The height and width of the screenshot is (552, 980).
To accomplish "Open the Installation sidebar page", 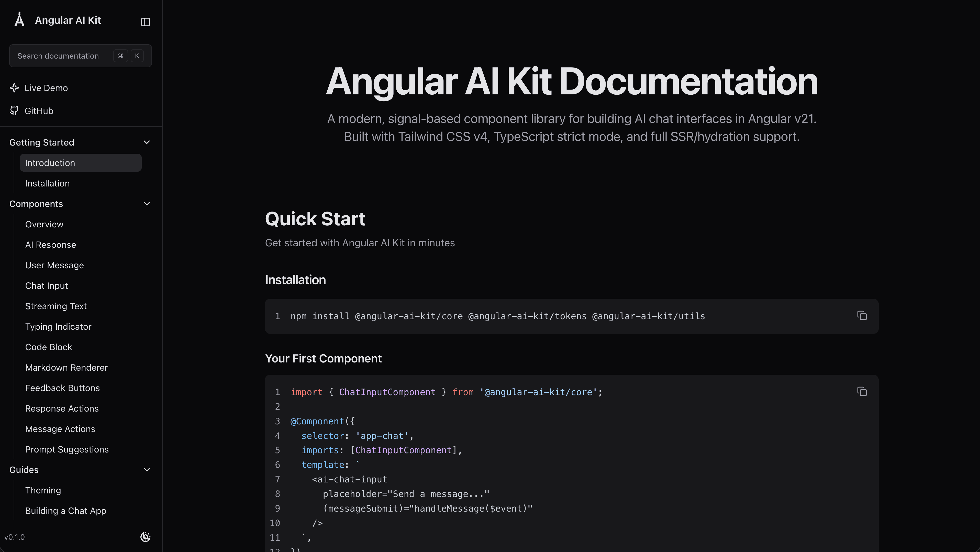I will (x=47, y=183).
